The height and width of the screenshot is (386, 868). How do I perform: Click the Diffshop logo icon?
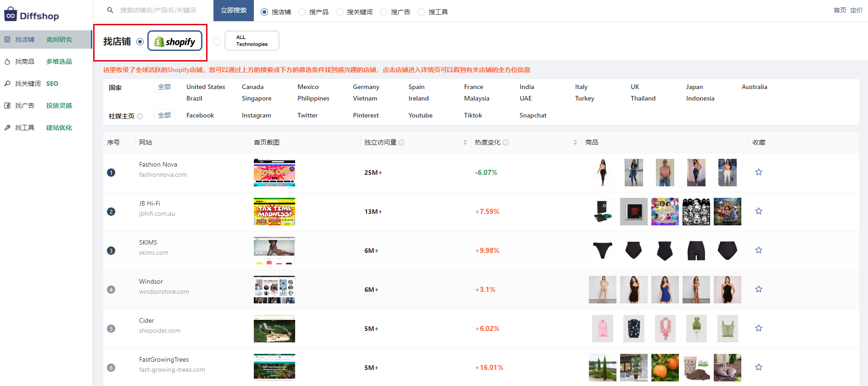coord(11,15)
